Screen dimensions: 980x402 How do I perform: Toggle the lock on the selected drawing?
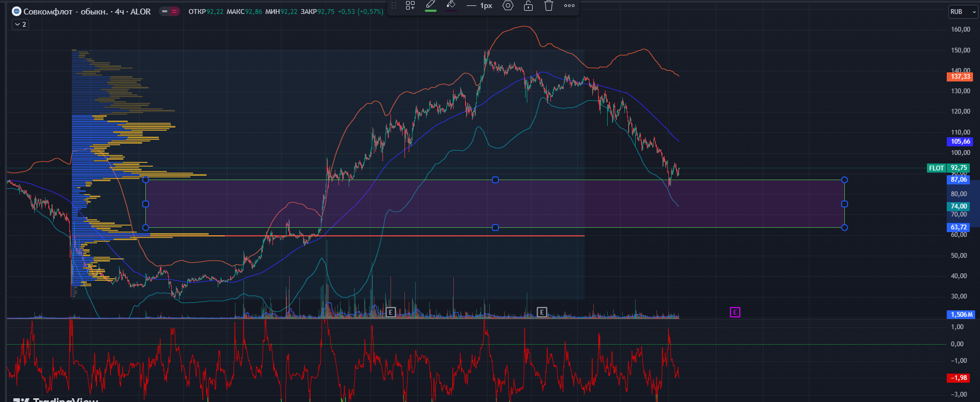tap(528, 5)
